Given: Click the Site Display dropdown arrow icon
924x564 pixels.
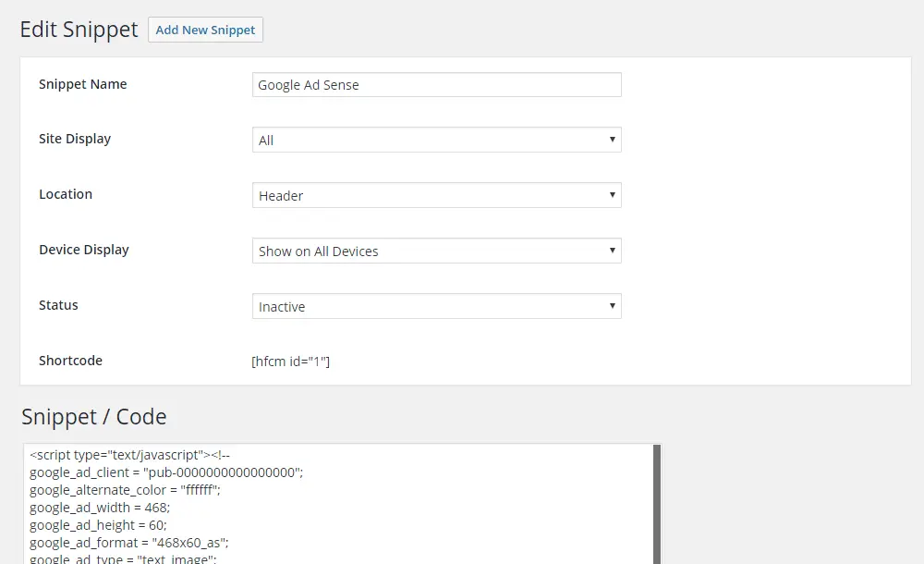Looking at the screenshot, I should click(612, 140).
